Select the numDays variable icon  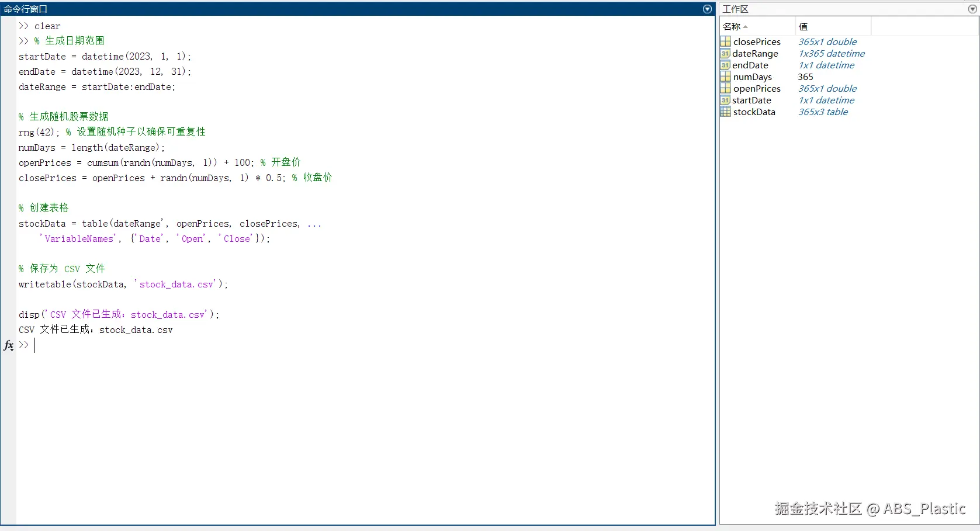[725, 77]
